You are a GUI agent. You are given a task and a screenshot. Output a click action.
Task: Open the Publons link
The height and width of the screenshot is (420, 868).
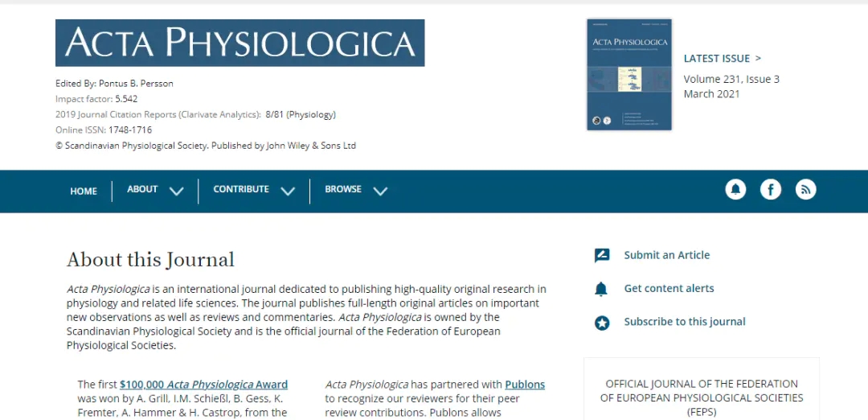coord(525,385)
